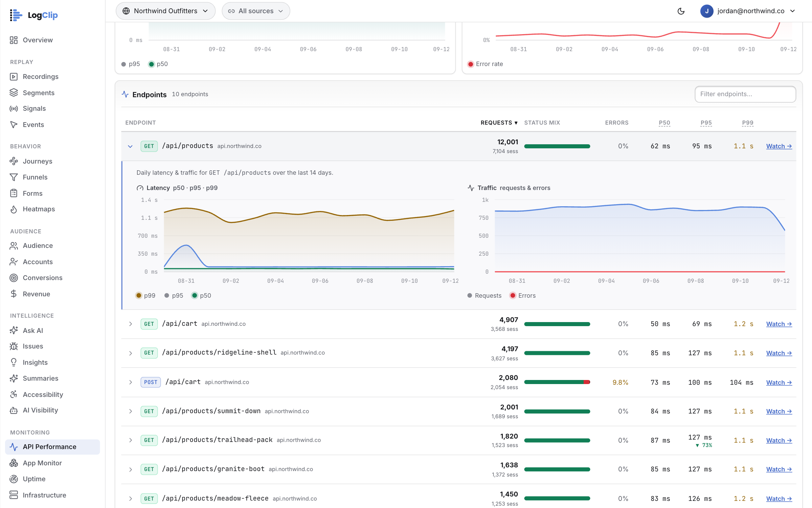Click the Audience people icon
This screenshot has height=508, width=812.
14,246
